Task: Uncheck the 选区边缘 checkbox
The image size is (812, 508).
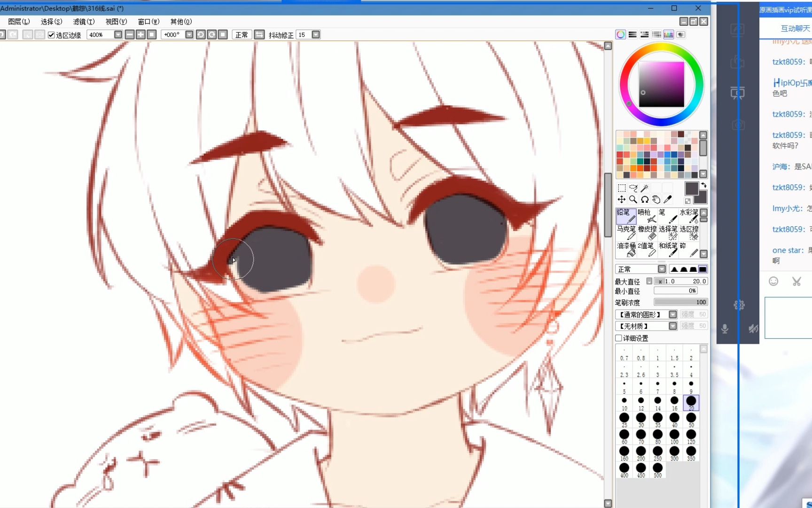Action: (51, 35)
